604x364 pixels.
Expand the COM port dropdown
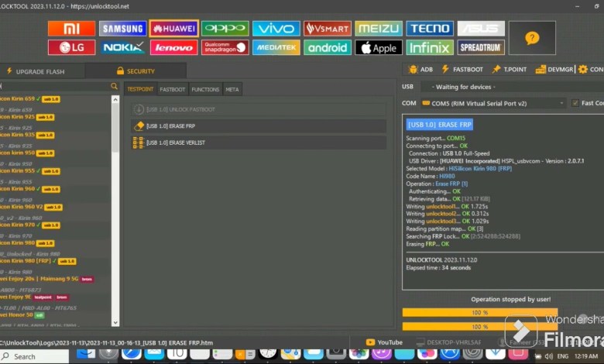point(561,103)
